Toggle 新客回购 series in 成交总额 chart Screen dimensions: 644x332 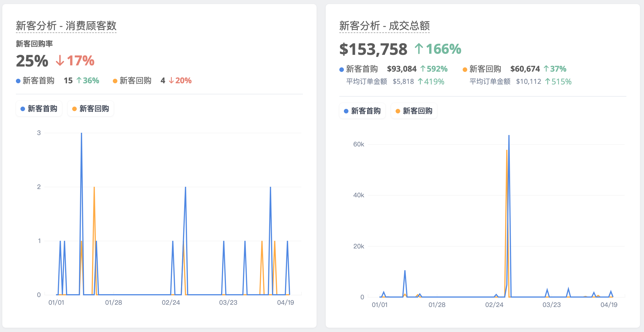(414, 111)
